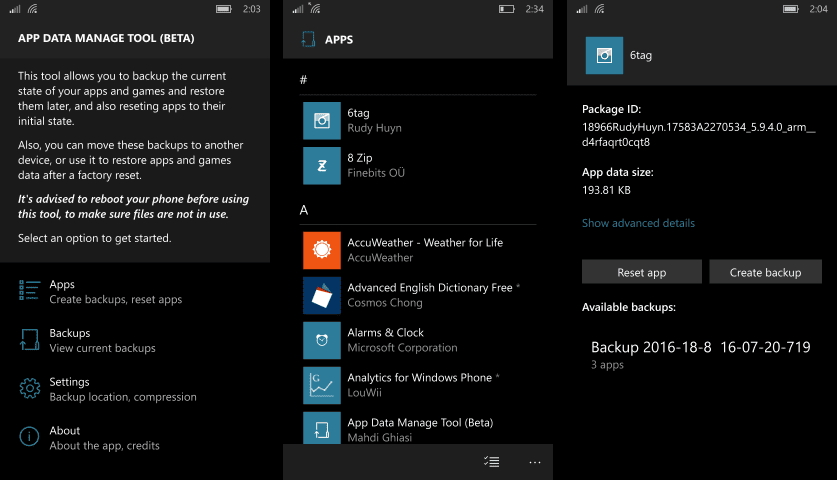Select App Data Manage Tool (Beta) row
This screenshot has width=837, height=480.
click(x=420, y=428)
